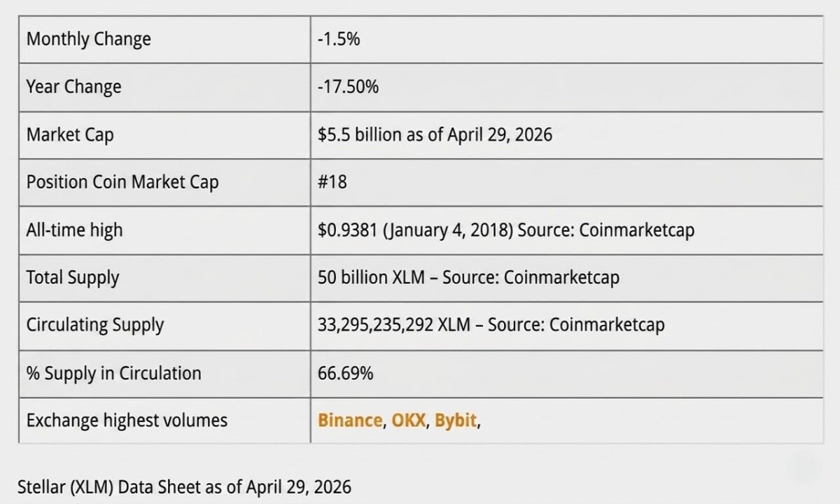
Task: Click the 66.69% supply in circulation value
Action: 345,373
